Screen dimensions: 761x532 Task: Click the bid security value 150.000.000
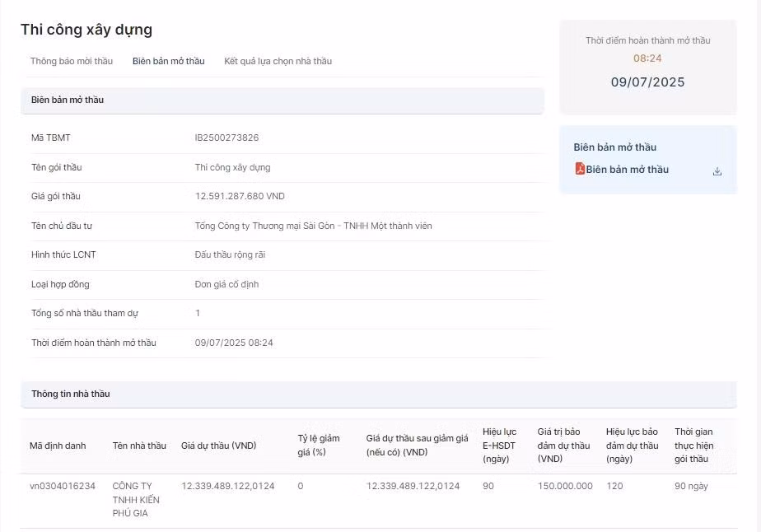(x=565, y=486)
